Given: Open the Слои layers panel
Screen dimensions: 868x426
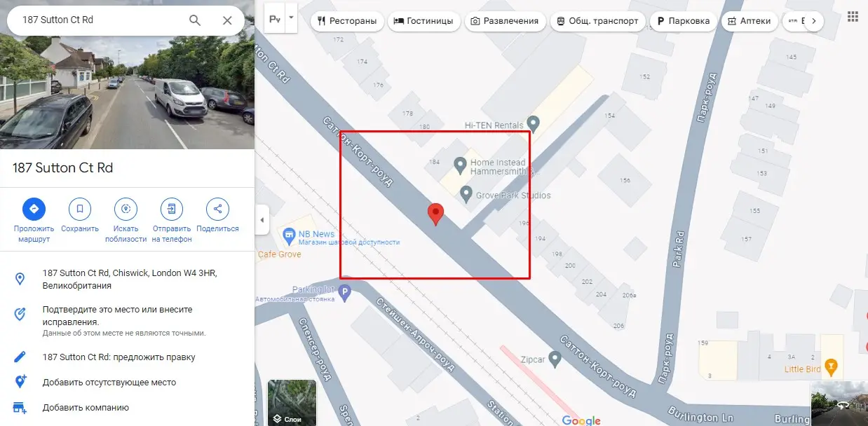Looking at the screenshot, I should coord(292,403).
